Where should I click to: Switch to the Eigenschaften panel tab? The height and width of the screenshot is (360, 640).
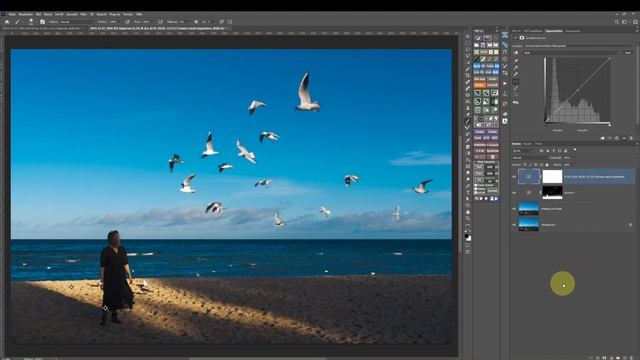[x=554, y=31]
